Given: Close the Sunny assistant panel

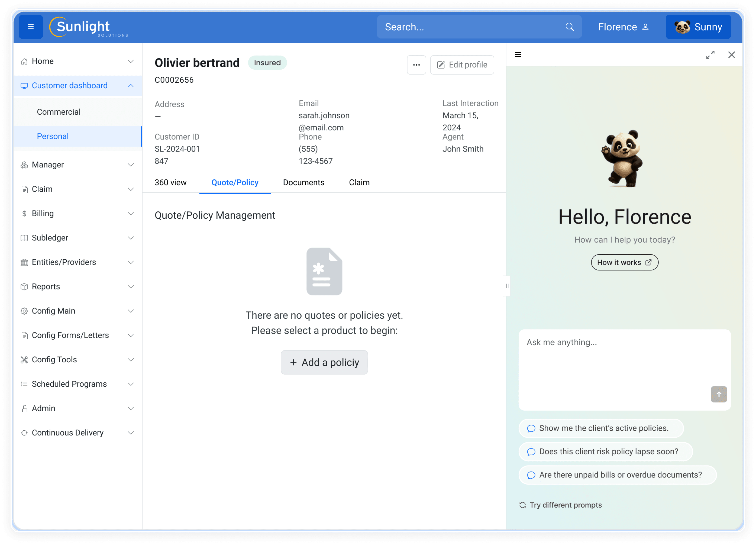Looking at the screenshot, I should coord(731,55).
